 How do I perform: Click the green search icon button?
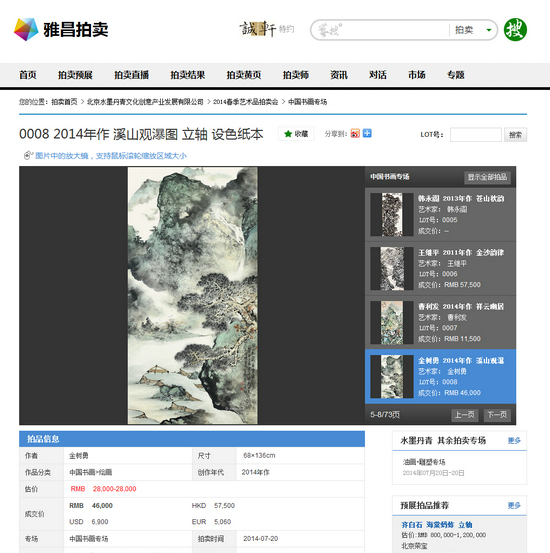tap(515, 30)
